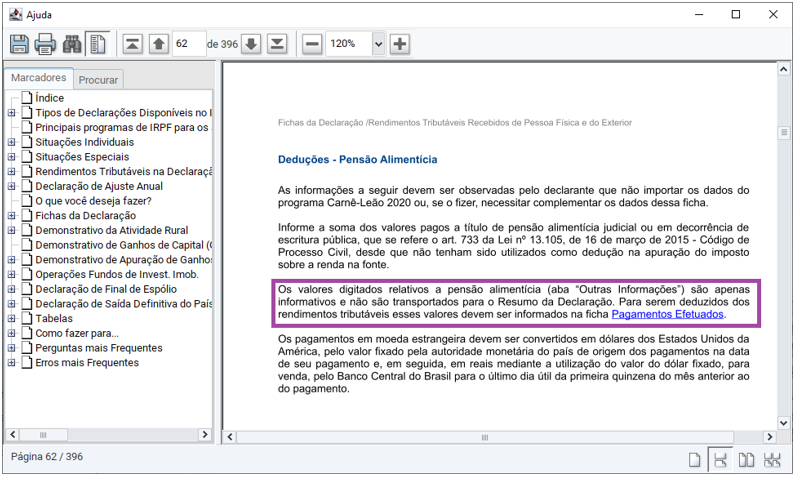Viewport: 797px width, 478px height.
Task: Minimize the Ajuda window
Action: (x=699, y=15)
